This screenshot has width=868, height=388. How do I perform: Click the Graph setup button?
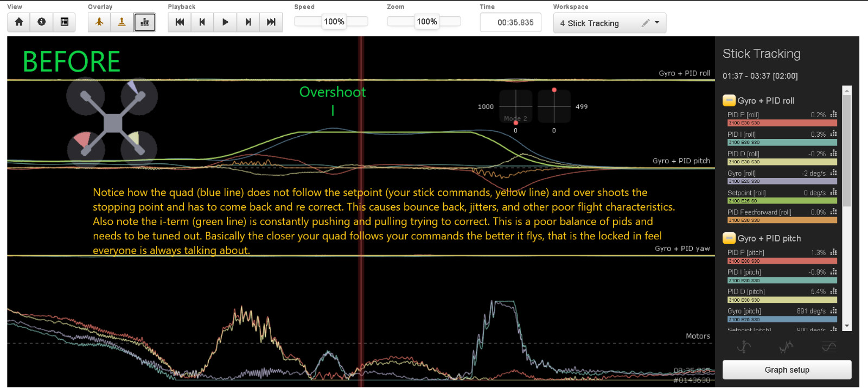(787, 370)
